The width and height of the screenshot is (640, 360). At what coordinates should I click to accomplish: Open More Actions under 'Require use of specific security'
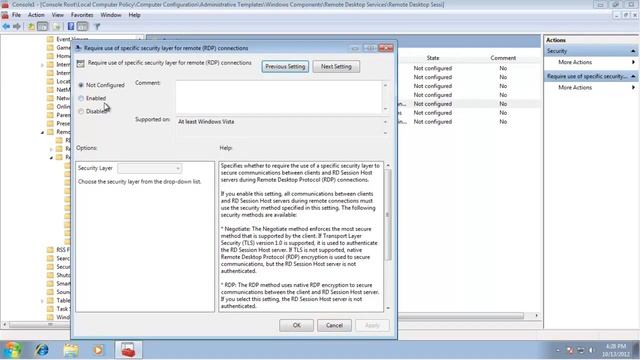[x=575, y=87]
